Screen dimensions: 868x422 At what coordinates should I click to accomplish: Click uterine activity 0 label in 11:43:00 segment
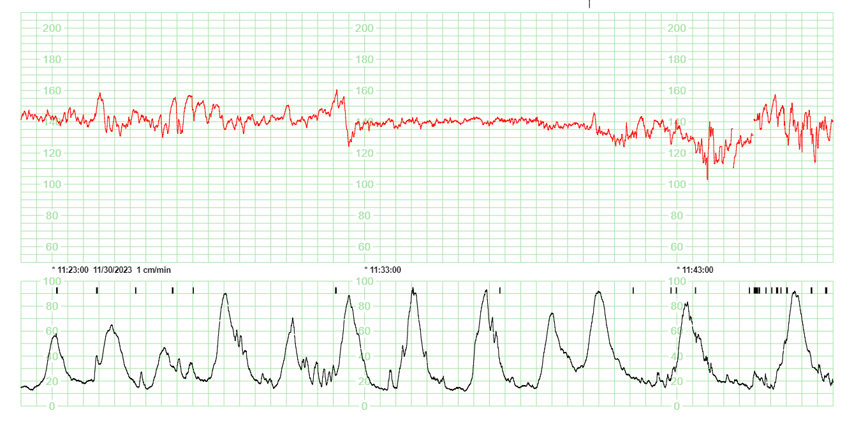click(677, 406)
